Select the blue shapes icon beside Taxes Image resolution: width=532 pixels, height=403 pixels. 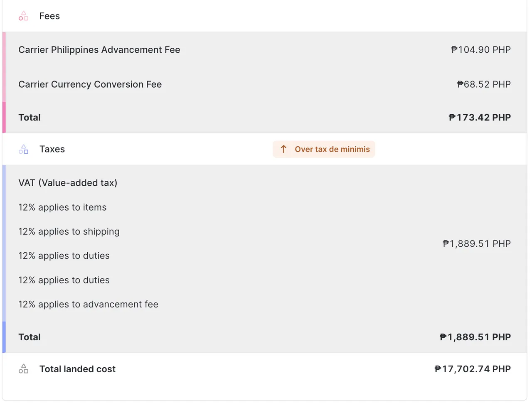pyautogui.click(x=23, y=149)
